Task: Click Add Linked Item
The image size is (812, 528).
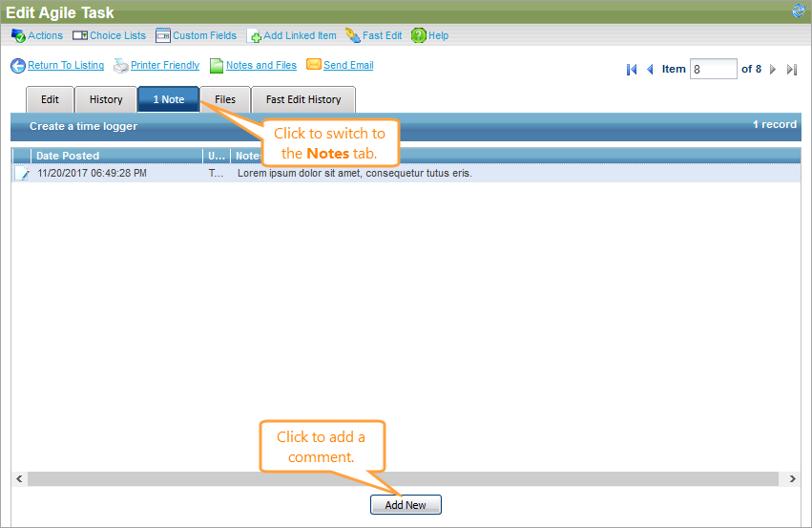Action: tap(300, 35)
